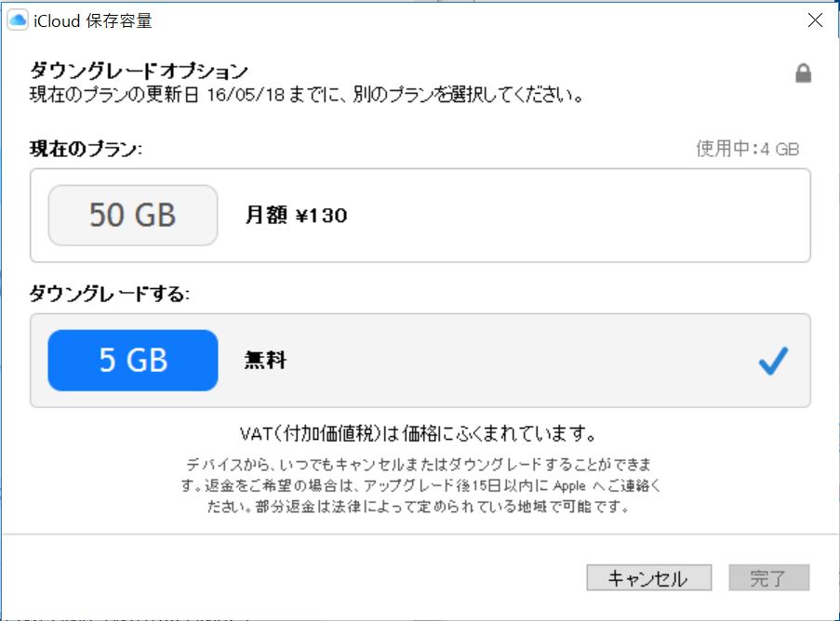Click empty space in the 50 GB plan row
This screenshot has width=840, height=621.
(x=558, y=216)
